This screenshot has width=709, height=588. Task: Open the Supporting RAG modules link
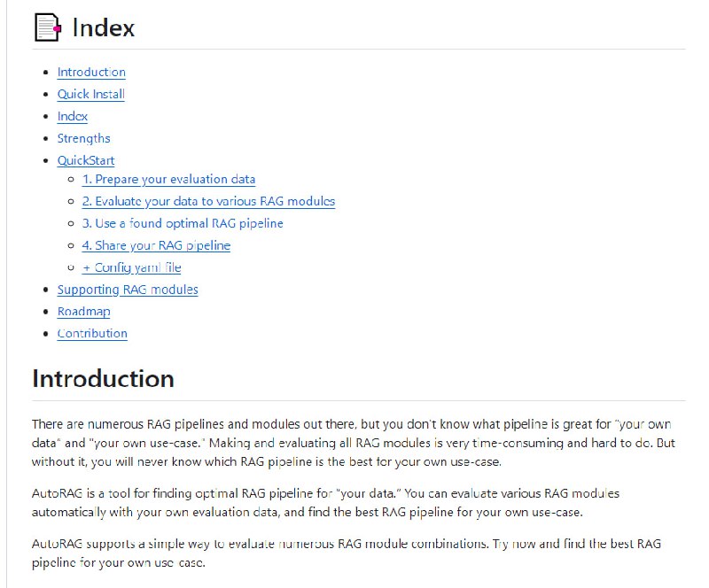pyautogui.click(x=128, y=290)
